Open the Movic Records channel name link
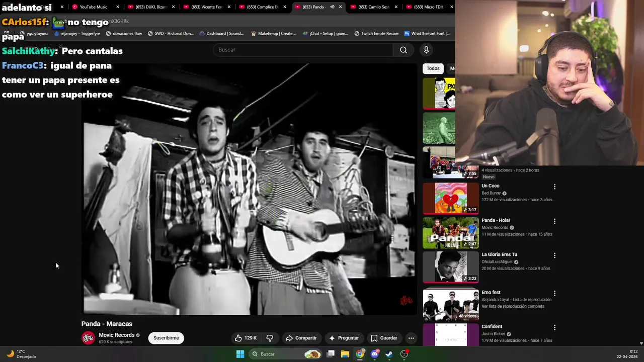Image resolution: width=644 pixels, height=362 pixels. 116,335
